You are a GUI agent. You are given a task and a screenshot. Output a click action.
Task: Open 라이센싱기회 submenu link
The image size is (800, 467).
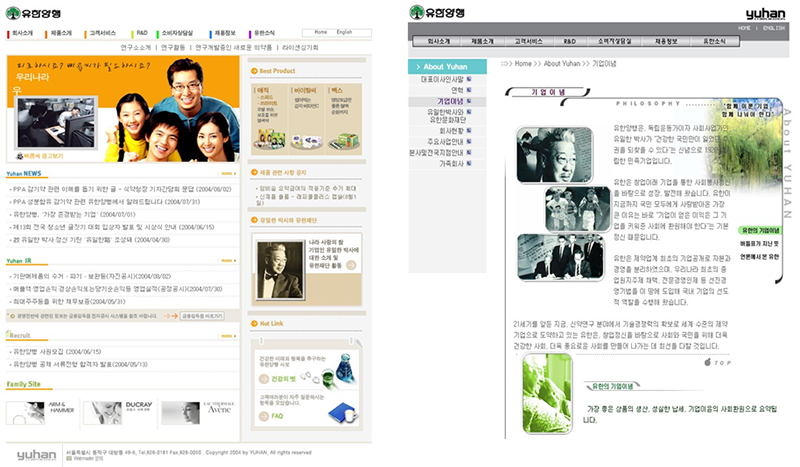coord(300,47)
